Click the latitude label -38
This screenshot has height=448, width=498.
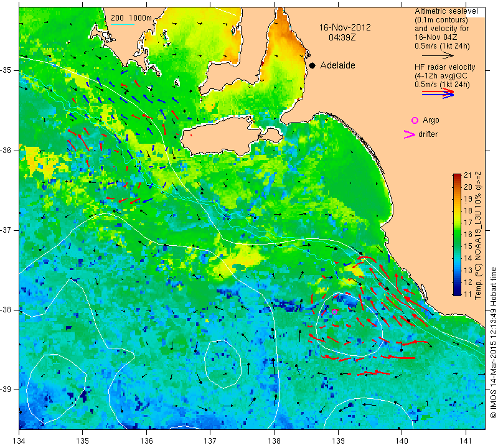pos(6,310)
